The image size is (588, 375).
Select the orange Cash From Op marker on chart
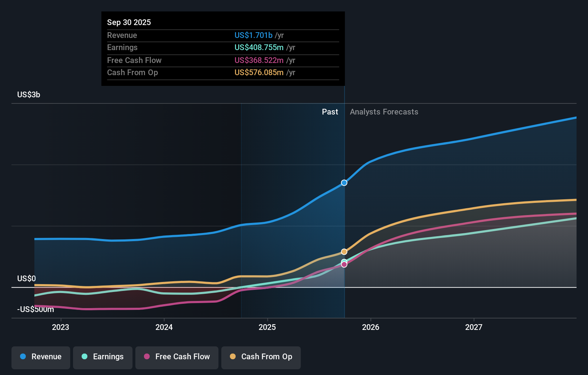click(x=344, y=252)
